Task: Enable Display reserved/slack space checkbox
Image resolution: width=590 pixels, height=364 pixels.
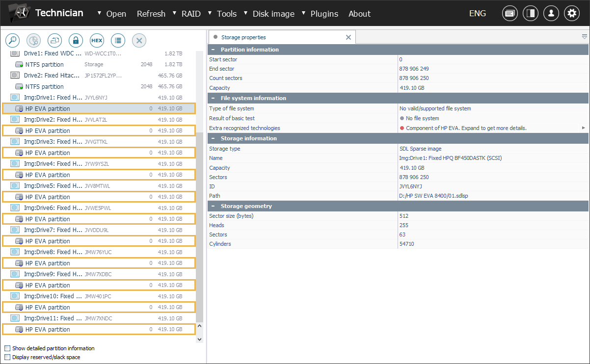Action: tap(7, 357)
